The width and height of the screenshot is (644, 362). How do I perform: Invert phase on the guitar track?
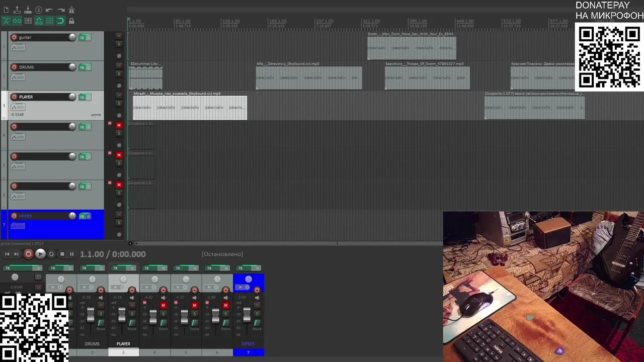(x=119, y=56)
